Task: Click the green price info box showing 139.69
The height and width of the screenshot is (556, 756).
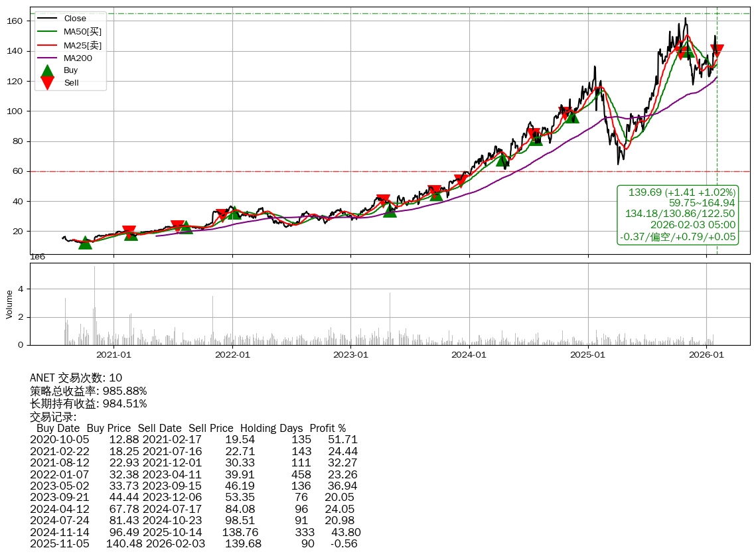Action: (x=678, y=214)
